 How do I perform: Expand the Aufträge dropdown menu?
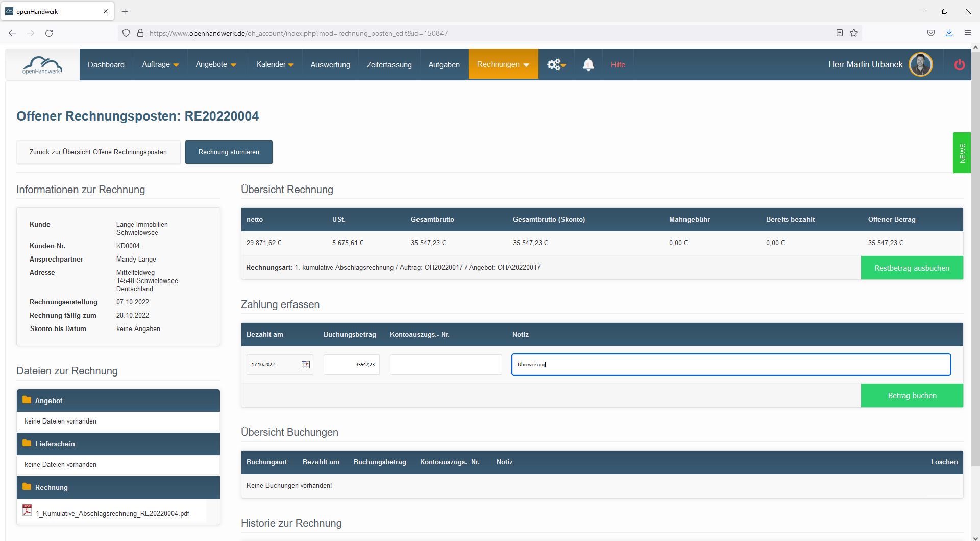[160, 65]
